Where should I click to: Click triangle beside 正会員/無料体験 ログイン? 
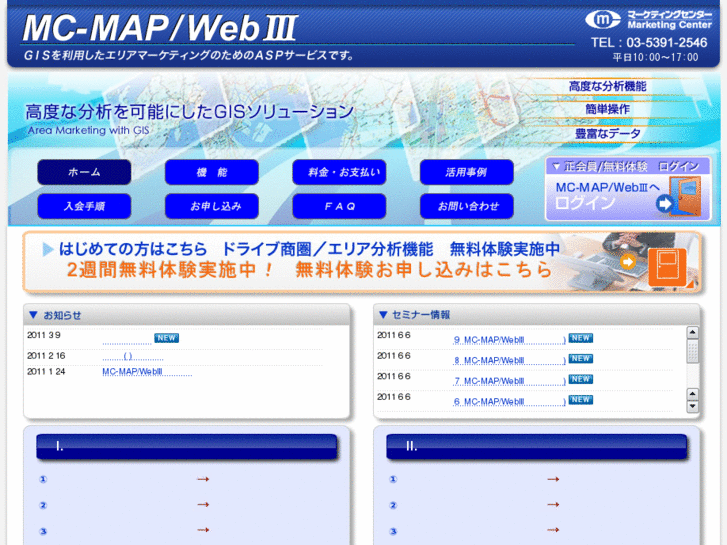pyautogui.click(x=556, y=166)
